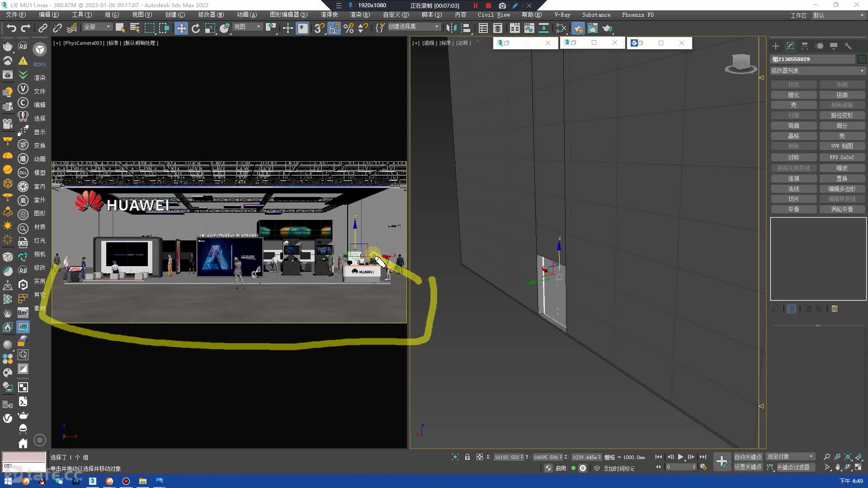Toggle the 3D Snaps button
This screenshot has height=488, width=868.
point(319,28)
